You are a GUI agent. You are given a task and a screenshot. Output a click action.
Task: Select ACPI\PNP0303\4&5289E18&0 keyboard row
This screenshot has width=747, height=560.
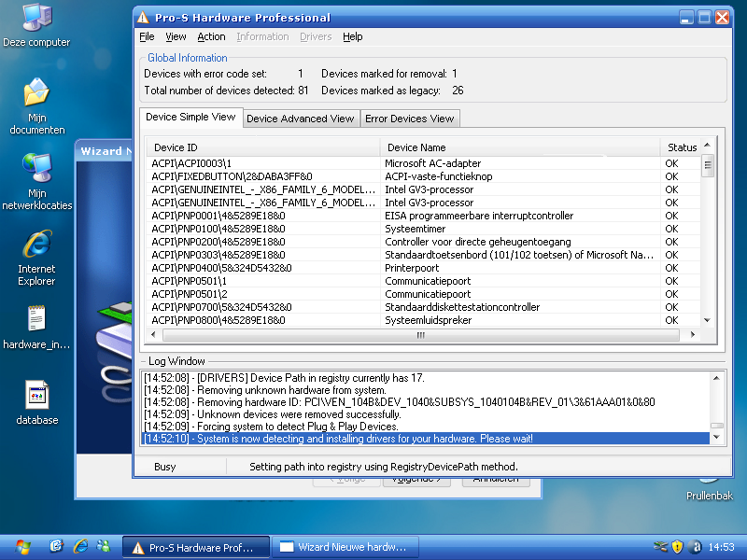[423, 255]
